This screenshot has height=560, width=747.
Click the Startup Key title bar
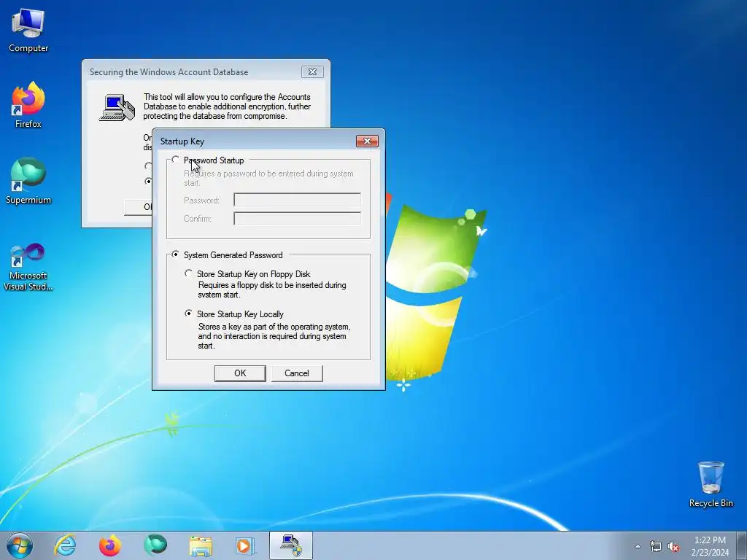click(258, 141)
